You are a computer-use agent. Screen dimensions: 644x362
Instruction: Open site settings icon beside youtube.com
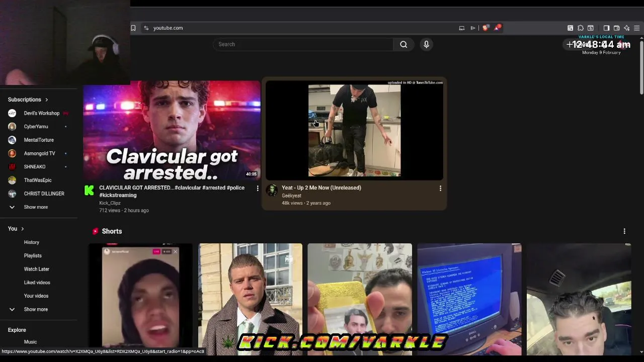point(146,28)
